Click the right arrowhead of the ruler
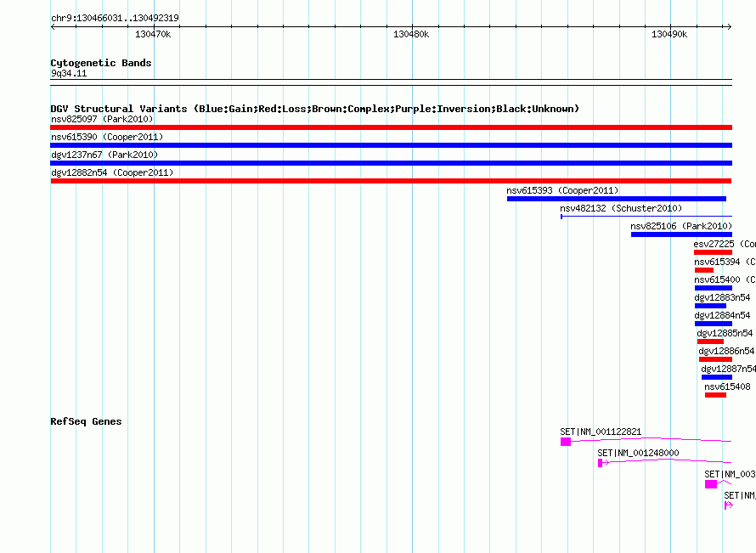This screenshot has width=756, height=553. coord(730,27)
